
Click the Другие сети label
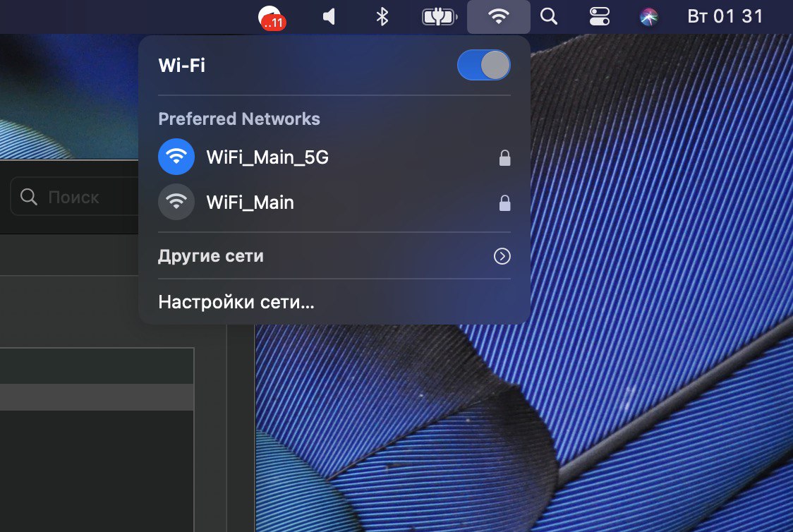click(211, 256)
